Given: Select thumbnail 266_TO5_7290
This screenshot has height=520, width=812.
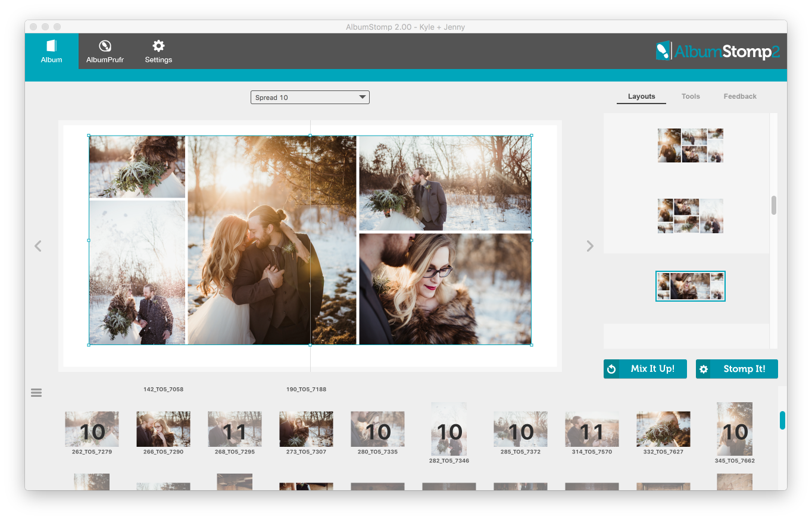Looking at the screenshot, I should point(163,429).
